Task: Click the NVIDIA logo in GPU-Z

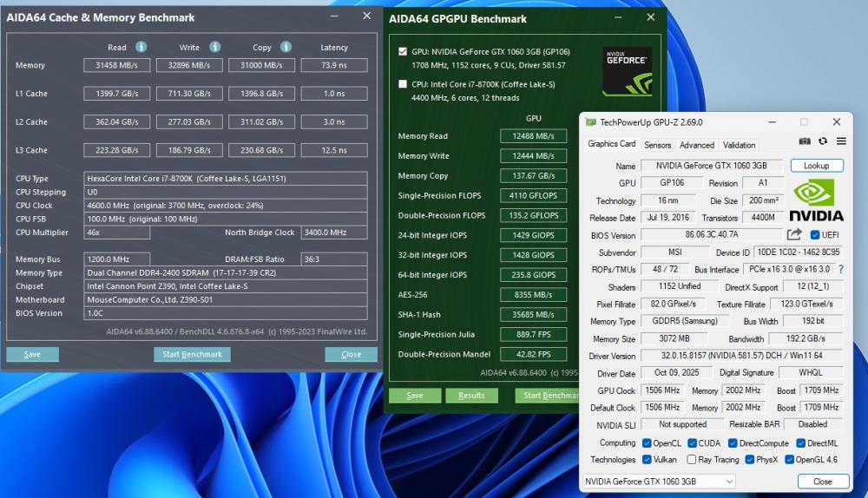Action: pyautogui.click(x=816, y=201)
